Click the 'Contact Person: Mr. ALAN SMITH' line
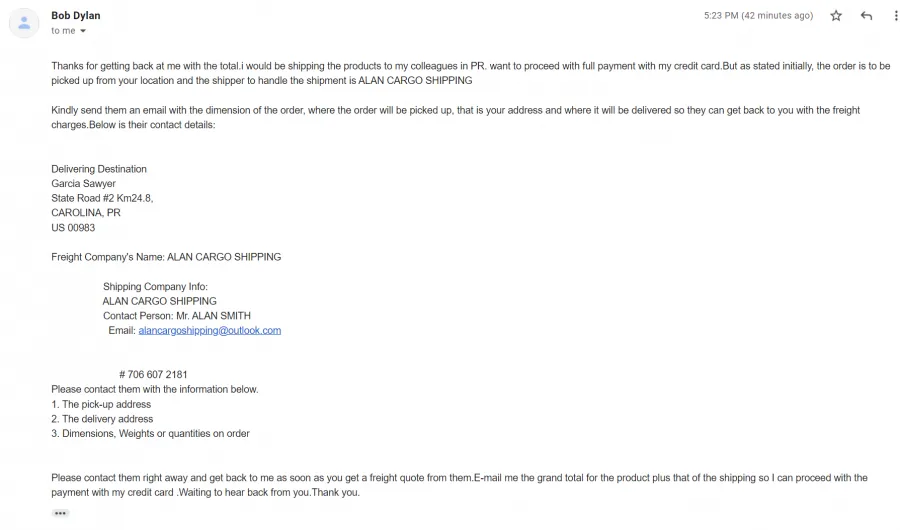Viewport: 900px width, 530px height. 177,316
